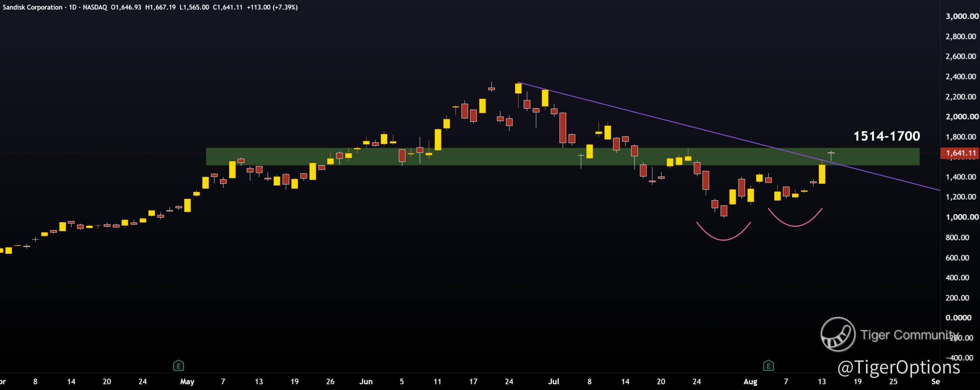Select the 1D interval in the legend
Viewport: 980px width, 390px height.
click(x=73, y=7)
